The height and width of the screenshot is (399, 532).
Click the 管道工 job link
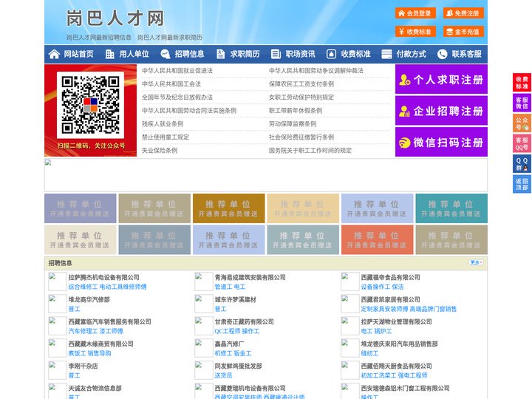pos(223,287)
